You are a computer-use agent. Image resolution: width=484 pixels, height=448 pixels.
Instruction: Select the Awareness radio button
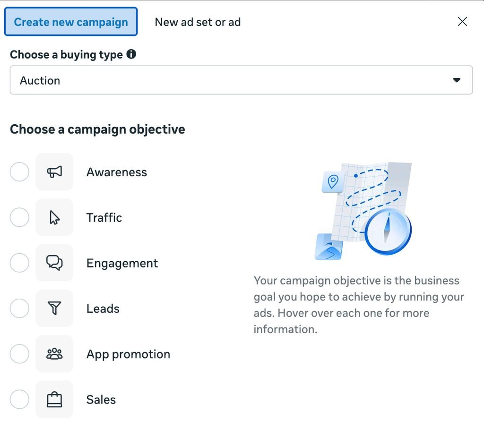[x=19, y=172]
